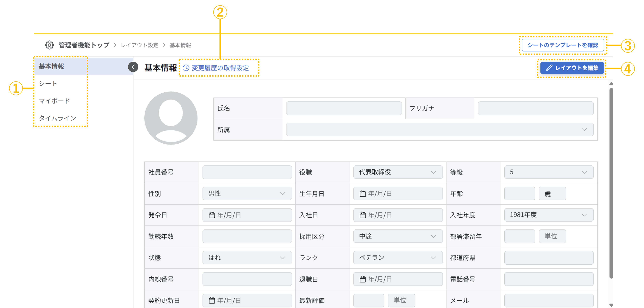Click レイアウトを編集 button

coord(572,68)
